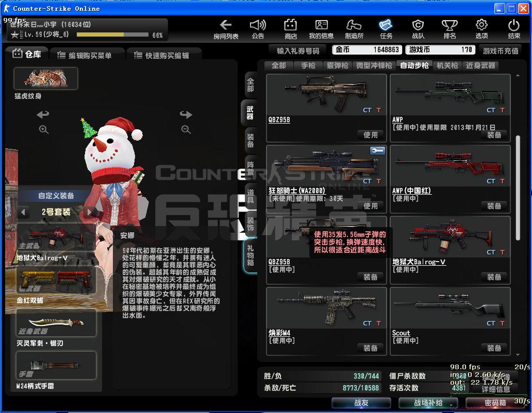
Task: Show all weapons filter 全部
Action: click(278, 66)
